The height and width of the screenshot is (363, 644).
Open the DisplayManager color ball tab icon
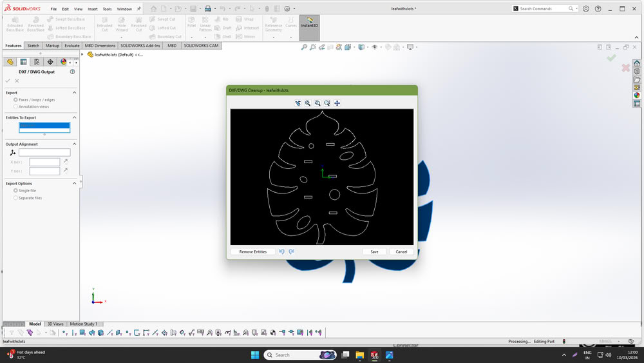[x=63, y=62]
